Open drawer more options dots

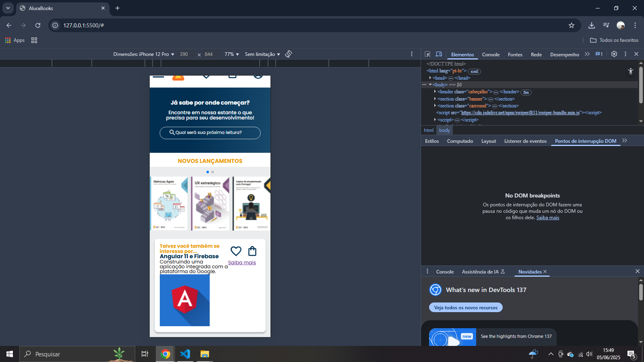click(427, 271)
